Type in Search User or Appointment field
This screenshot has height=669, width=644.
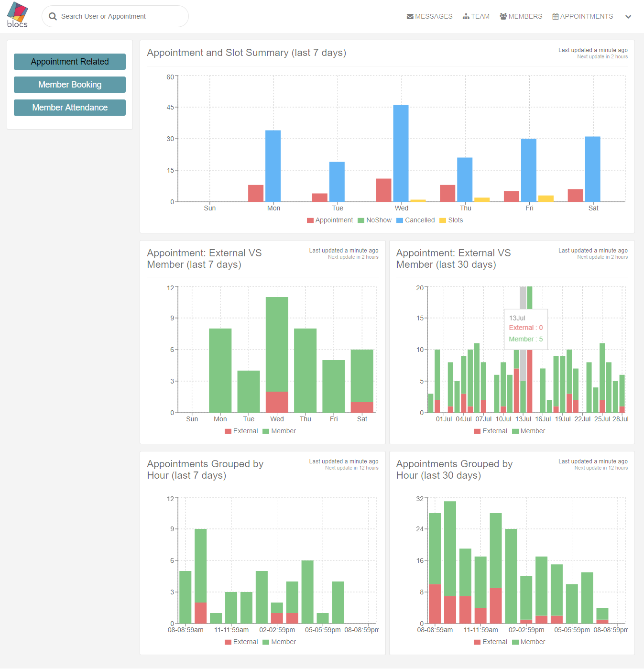tap(120, 17)
